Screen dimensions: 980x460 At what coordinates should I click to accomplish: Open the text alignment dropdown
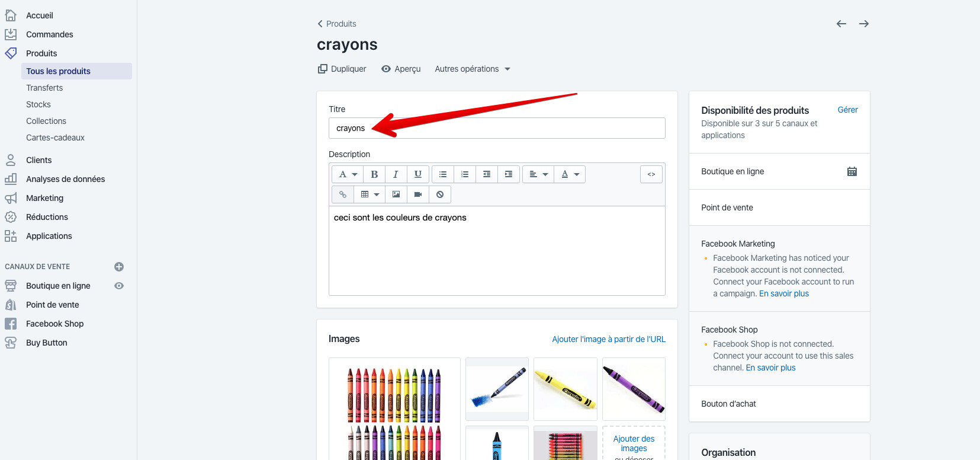pyautogui.click(x=538, y=174)
